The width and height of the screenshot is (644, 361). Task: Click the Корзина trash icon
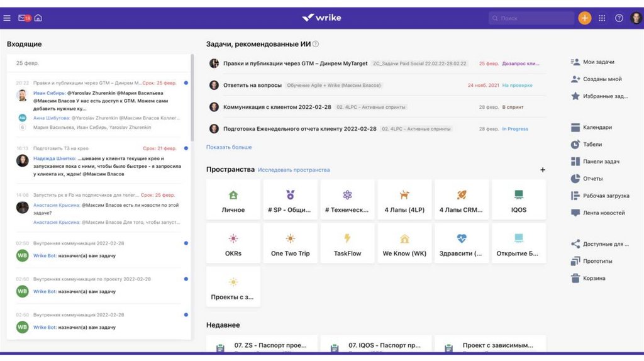[x=575, y=279]
